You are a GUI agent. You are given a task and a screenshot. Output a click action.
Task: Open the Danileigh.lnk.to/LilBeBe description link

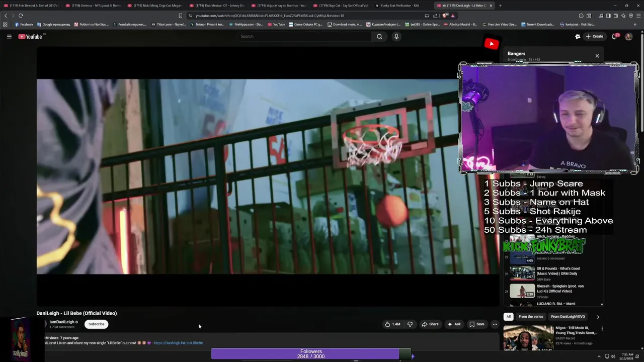pos(178,343)
